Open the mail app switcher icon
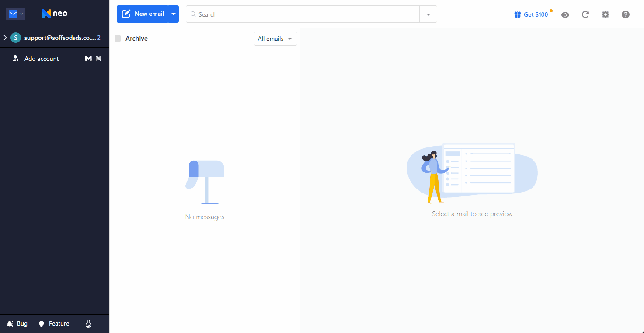Viewport: 644px width, 333px height. coord(15,14)
